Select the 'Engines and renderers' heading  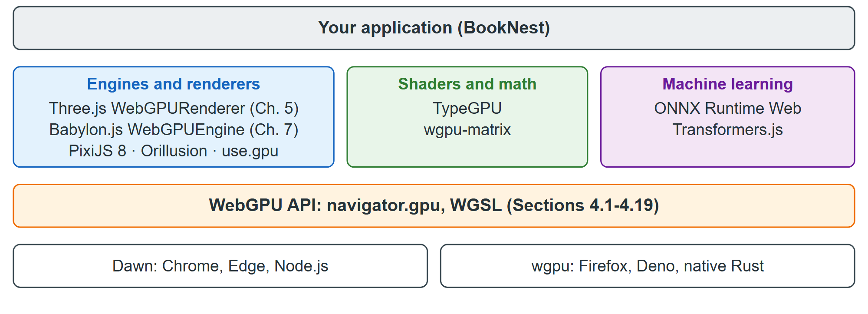(x=174, y=84)
